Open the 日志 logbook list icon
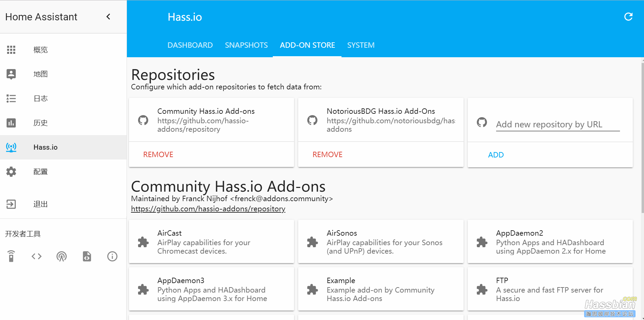Viewport: 644px width, 320px height. (11, 99)
